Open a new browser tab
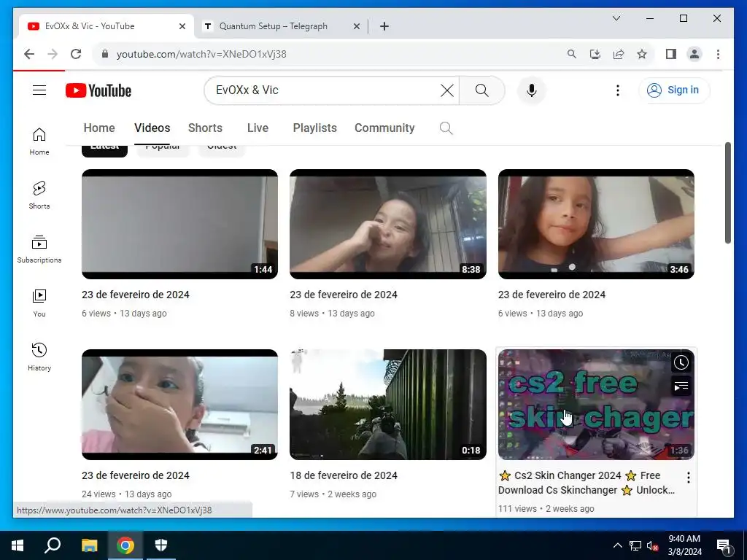The image size is (747, 560). (x=384, y=26)
